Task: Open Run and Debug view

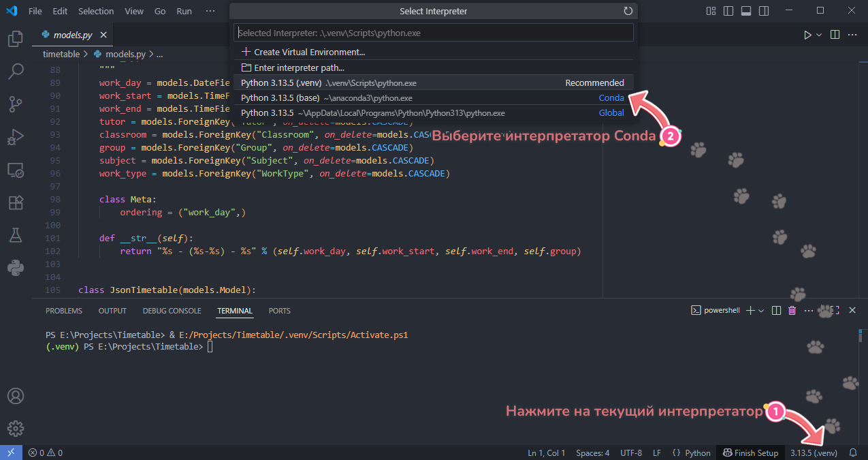Action: [x=15, y=136]
